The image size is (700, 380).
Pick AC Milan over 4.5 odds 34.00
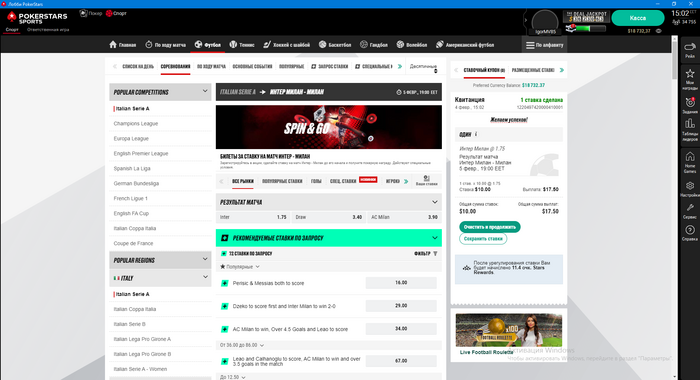point(401,329)
